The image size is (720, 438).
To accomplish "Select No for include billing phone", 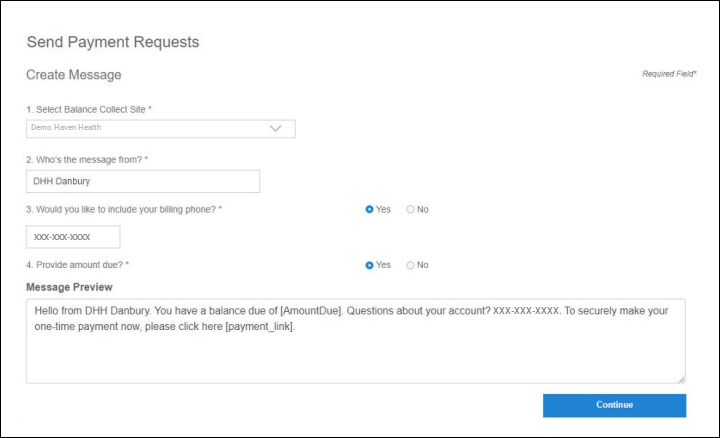I will click(410, 209).
